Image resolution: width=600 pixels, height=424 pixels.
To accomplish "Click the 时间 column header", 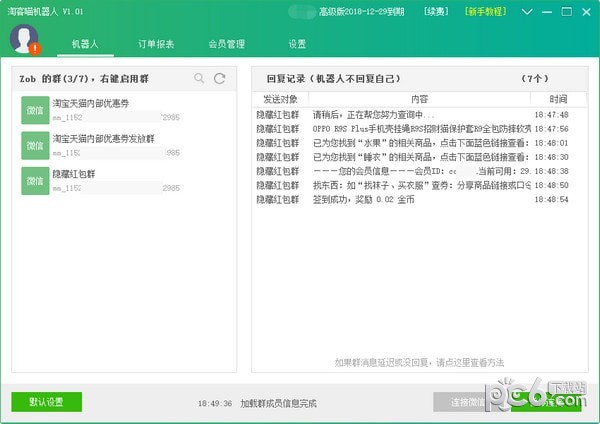I will [558, 99].
